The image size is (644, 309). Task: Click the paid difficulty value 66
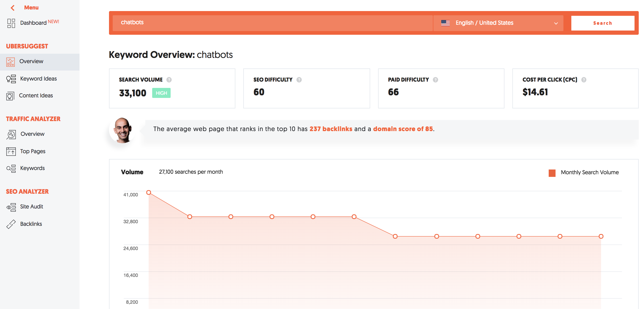point(393,92)
